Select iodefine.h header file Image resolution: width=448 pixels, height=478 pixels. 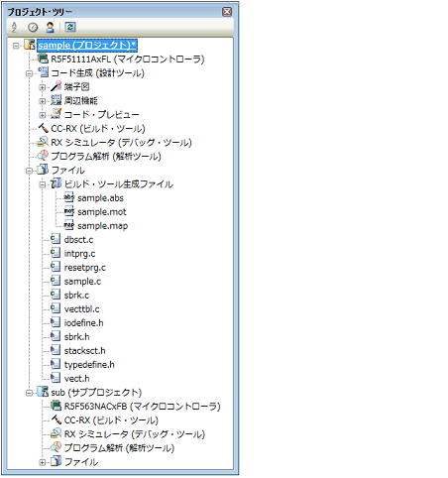(83, 323)
